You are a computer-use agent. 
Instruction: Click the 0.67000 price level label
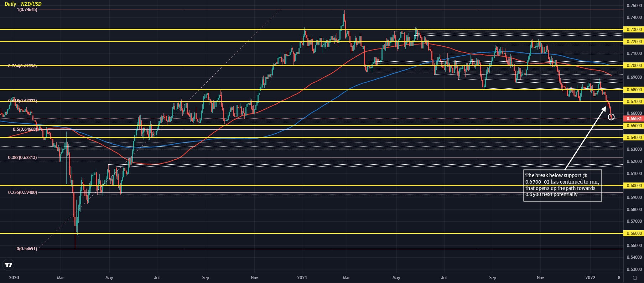coord(633,102)
